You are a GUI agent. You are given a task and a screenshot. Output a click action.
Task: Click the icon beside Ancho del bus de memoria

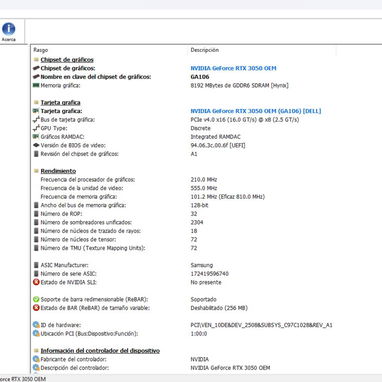36,205
